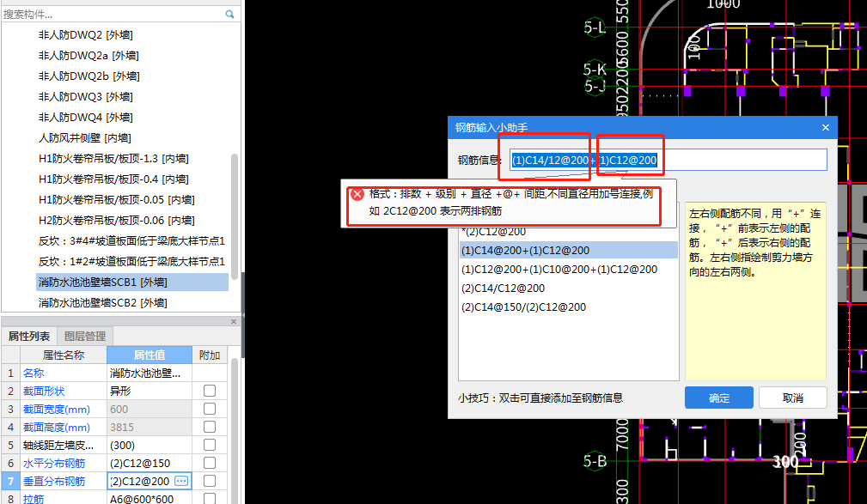Close the property panel with the small X
The width and height of the screenshot is (867, 504).
click(234, 322)
